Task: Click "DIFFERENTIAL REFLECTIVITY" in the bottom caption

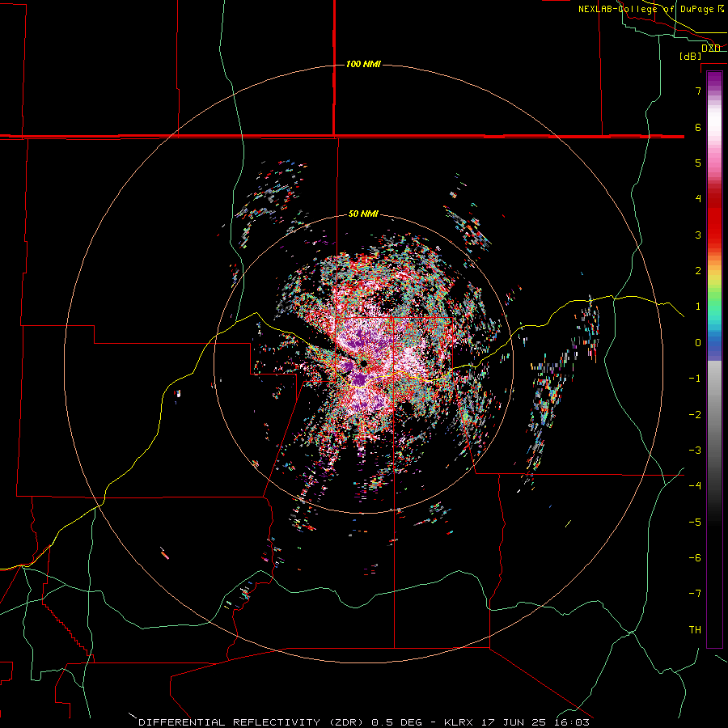Action: click(x=230, y=722)
